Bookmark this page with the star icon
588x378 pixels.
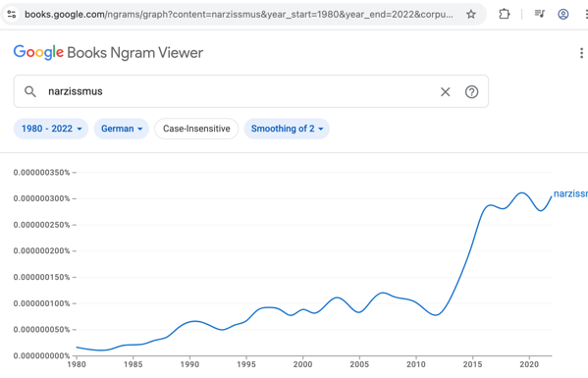tap(470, 15)
